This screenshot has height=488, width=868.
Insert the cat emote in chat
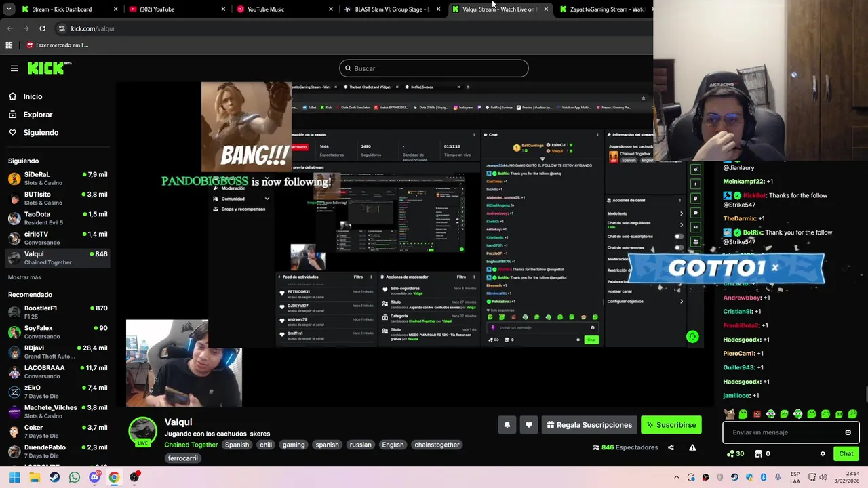coord(730,413)
